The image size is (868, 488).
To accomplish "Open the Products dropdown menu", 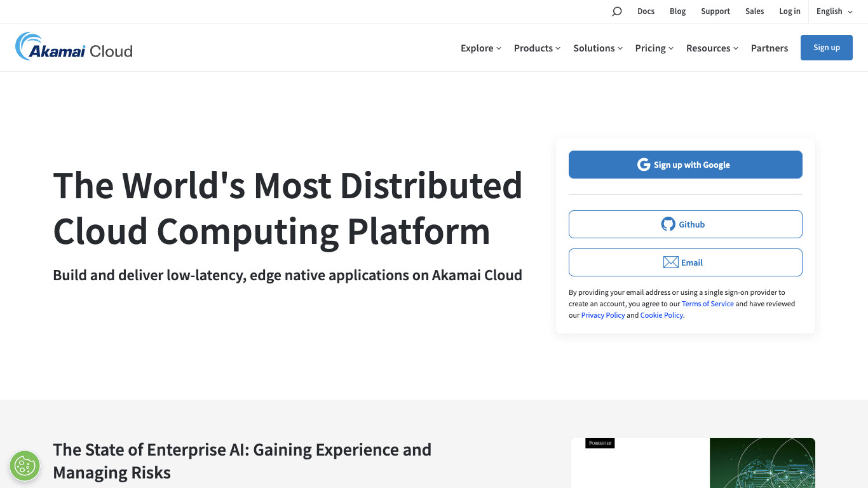I will (x=536, y=48).
